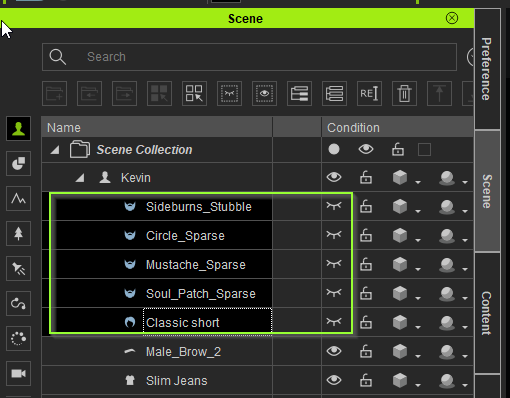510x398 pixels.
Task: Lock the Scene Collection
Action: point(398,149)
